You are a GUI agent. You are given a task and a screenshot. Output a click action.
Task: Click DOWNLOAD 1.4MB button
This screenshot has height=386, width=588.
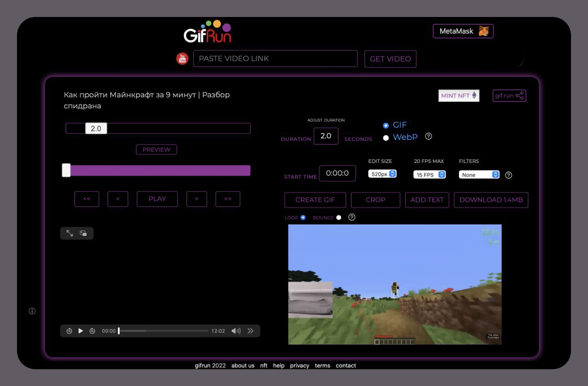click(x=491, y=200)
